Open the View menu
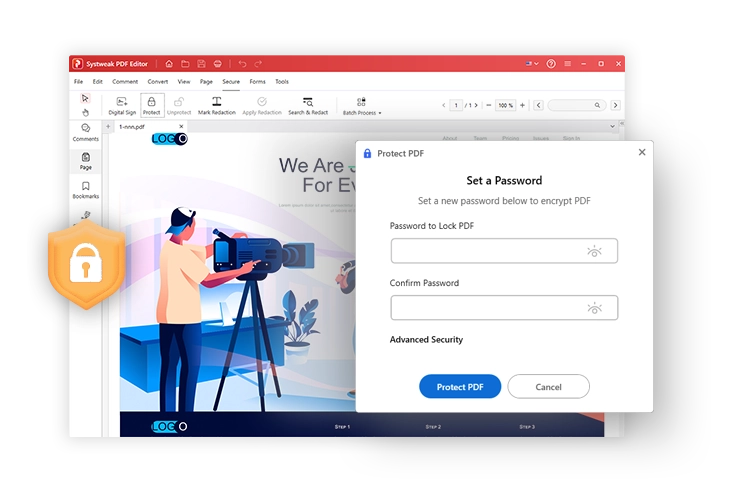Image resolution: width=740 pixels, height=500 pixels. point(184,82)
